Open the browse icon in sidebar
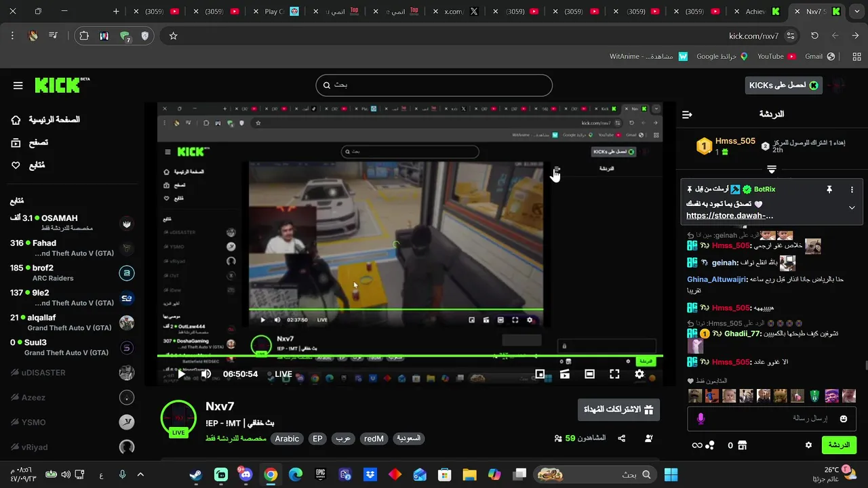Image resolution: width=868 pixels, height=488 pixels. [16, 142]
